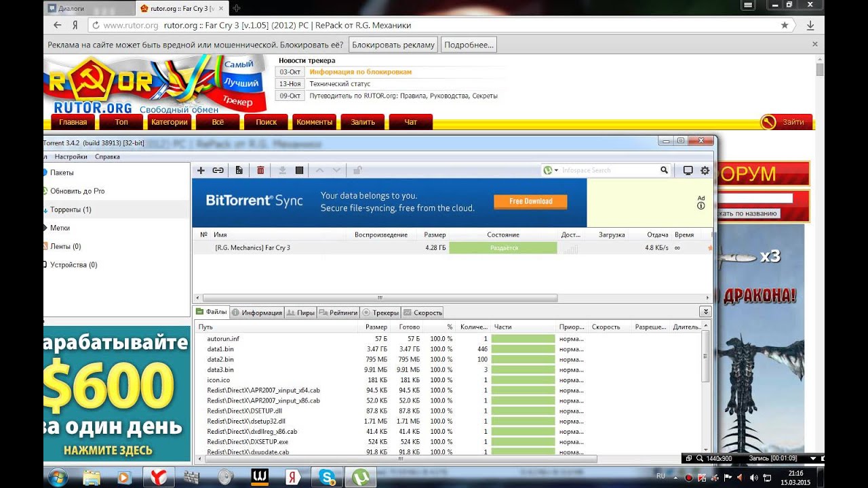Add a torrent with the plus icon
868x488 pixels.
tap(201, 170)
